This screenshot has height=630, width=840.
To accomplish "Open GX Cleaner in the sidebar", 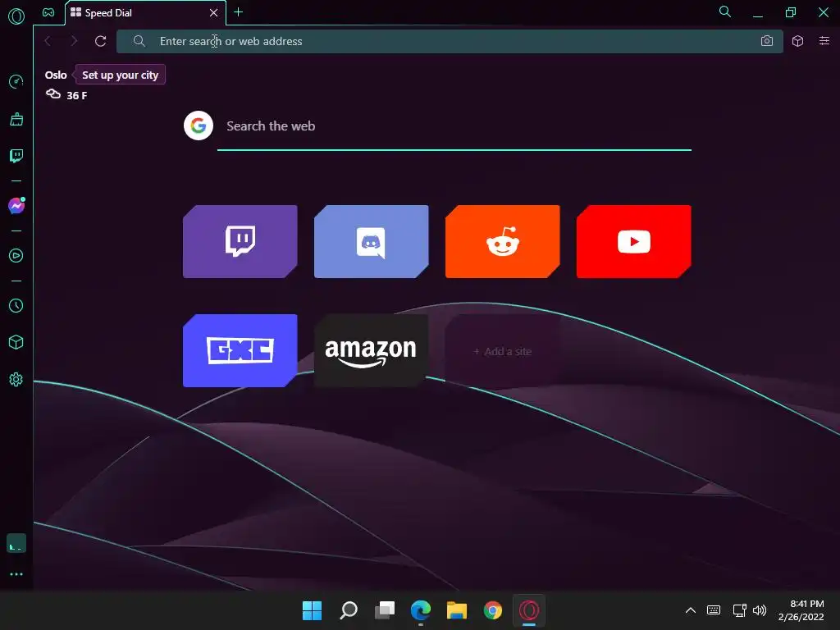I will coord(16,119).
